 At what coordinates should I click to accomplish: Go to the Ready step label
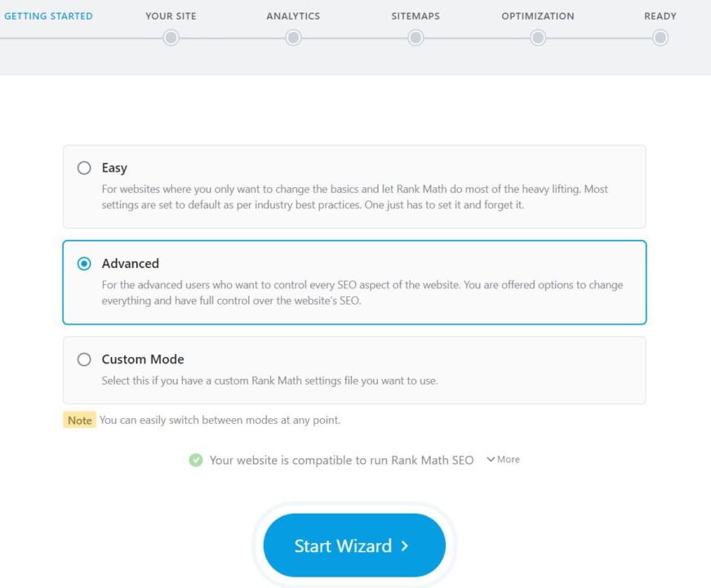[x=660, y=16]
